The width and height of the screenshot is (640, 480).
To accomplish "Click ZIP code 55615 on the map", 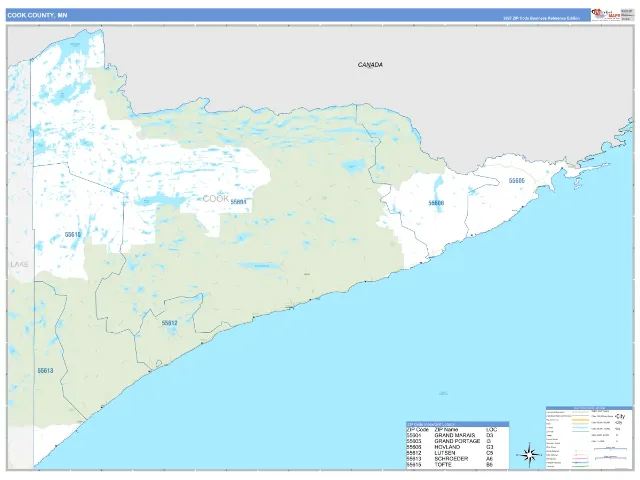I will [73, 235].
